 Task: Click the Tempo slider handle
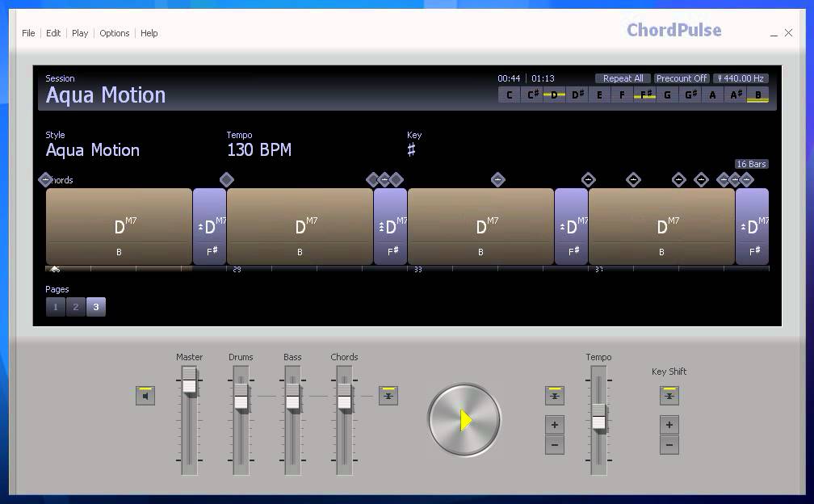tap(598, 418)
